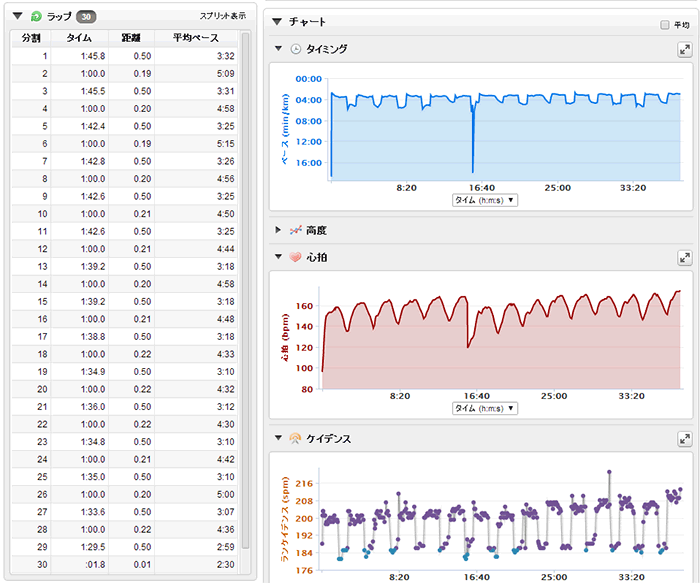Click the cadence icon beside ケイデンス
Image resolution: width=700 pixels, height=583 pixels.
295,439
